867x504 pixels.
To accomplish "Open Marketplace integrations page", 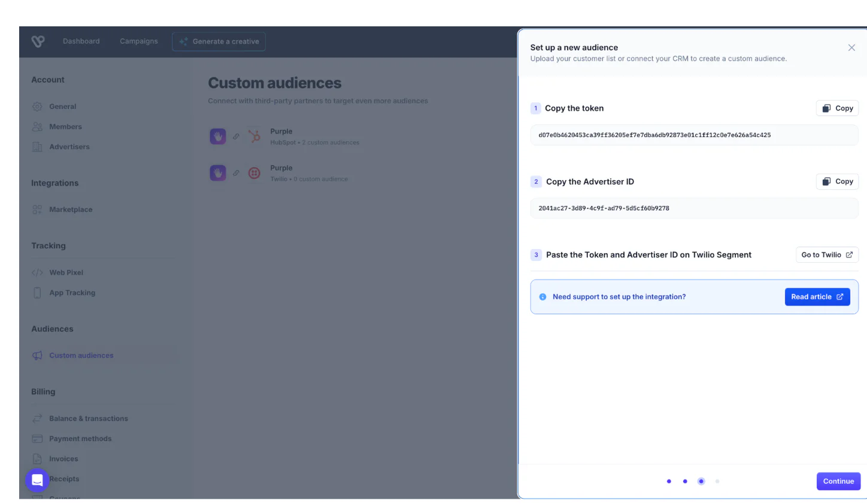I will pyautogui.click(x=71, y=210).
